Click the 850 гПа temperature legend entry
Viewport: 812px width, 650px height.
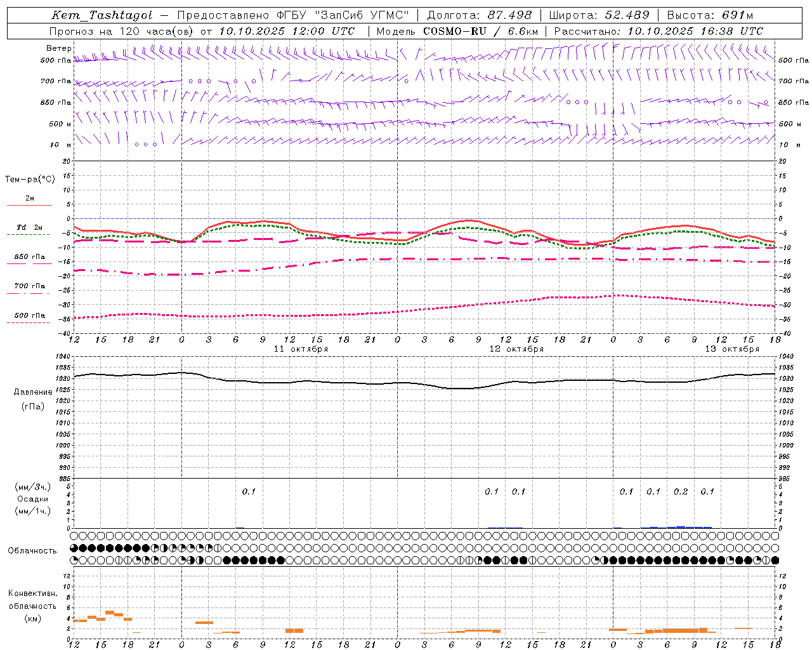point(30,257)
